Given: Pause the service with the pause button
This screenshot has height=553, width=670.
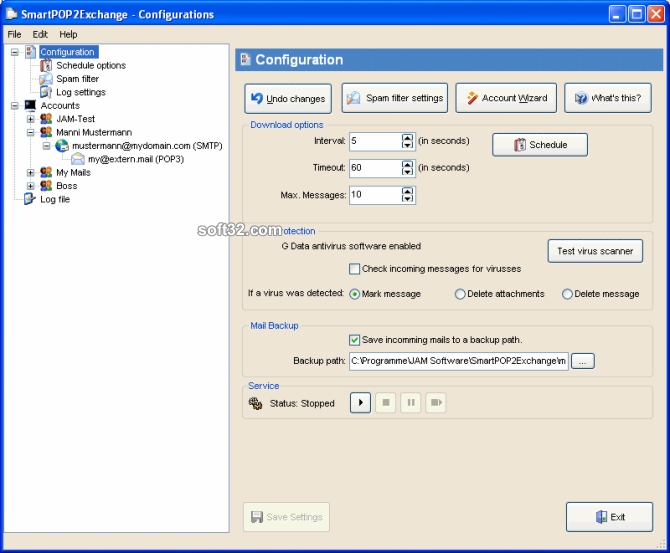Looking at the screenshot, I should coord(411,403).
